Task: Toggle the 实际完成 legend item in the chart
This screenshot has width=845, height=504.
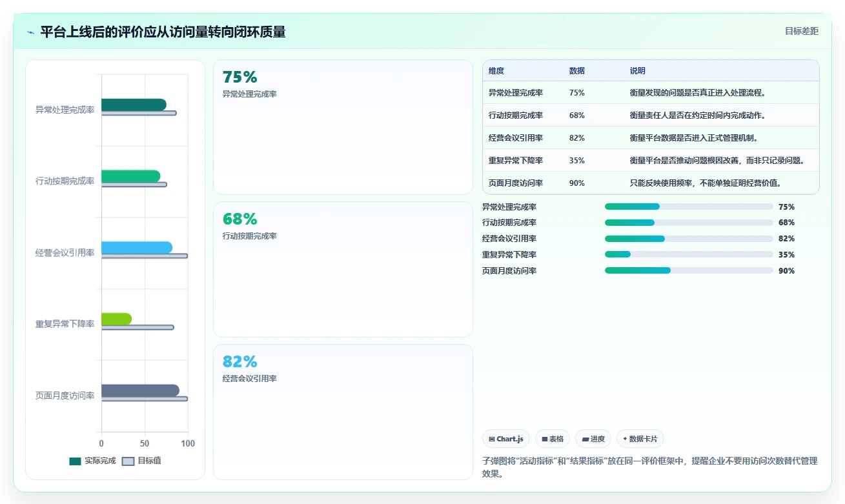Action: point(92,461)
